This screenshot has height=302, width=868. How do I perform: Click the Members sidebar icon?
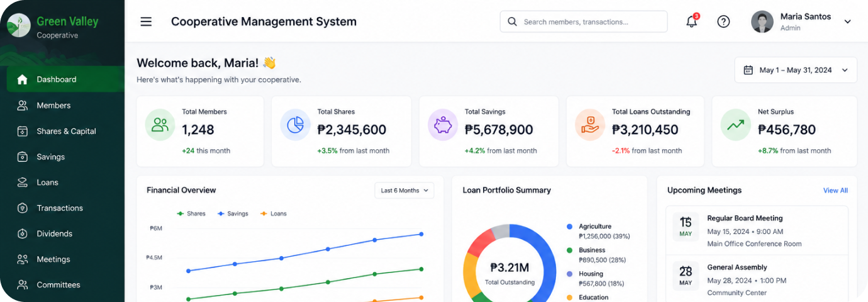[23, 106]
